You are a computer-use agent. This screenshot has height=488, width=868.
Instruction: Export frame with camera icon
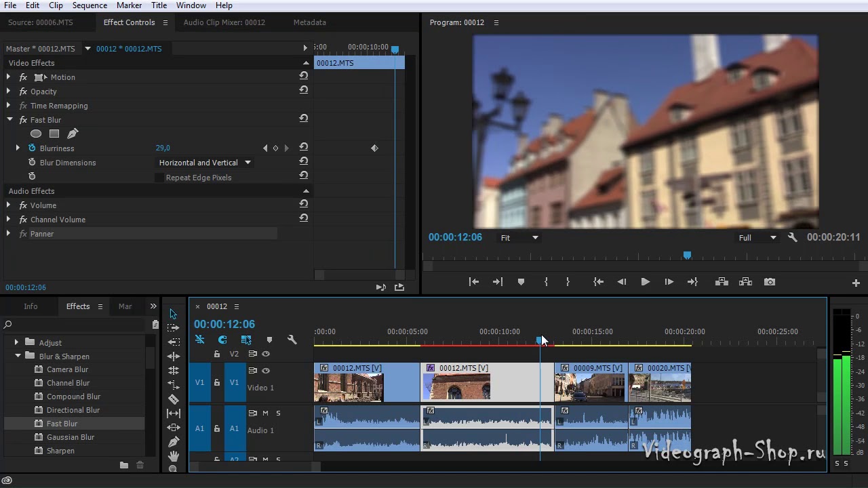tap(769, 282)
